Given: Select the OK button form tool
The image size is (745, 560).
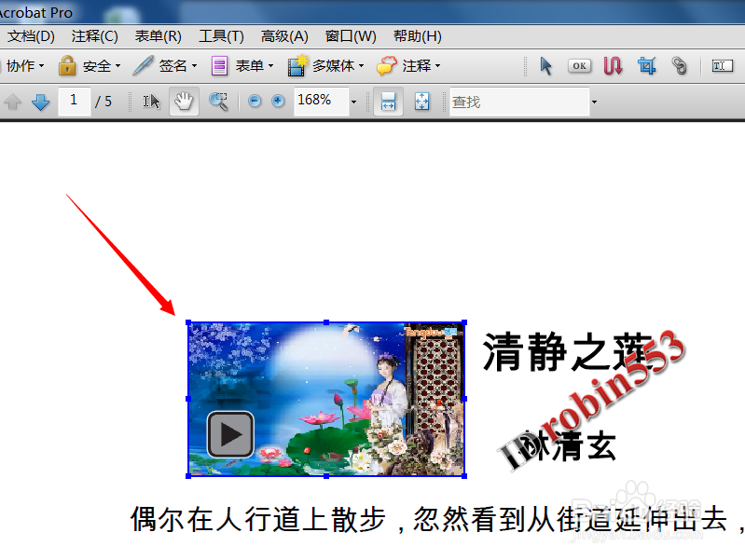Looking at the screenshot, I should 579,65.
